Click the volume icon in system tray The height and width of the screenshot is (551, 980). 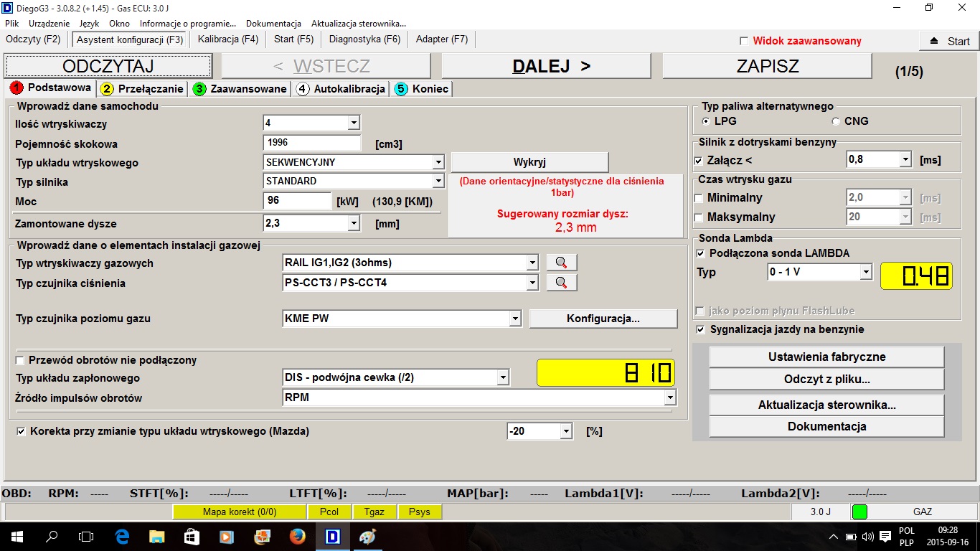(867, 537)
